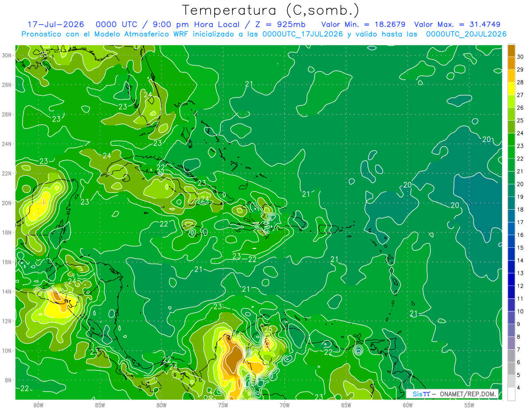This screenshot has height=411, width=532.
Task: Click the '55W' longitude label
Action: click(469, 405)
